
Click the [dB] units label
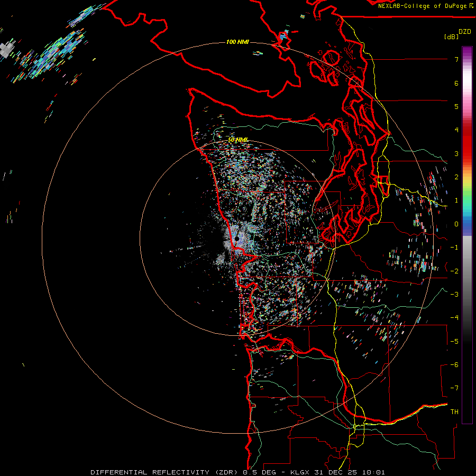[x=451, y=36]
